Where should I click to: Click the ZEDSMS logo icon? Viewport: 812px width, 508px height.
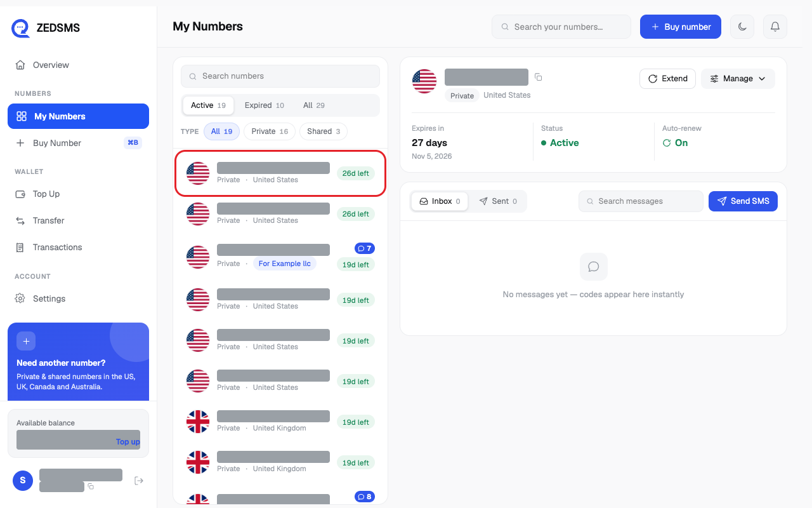[x=21, y=28]
